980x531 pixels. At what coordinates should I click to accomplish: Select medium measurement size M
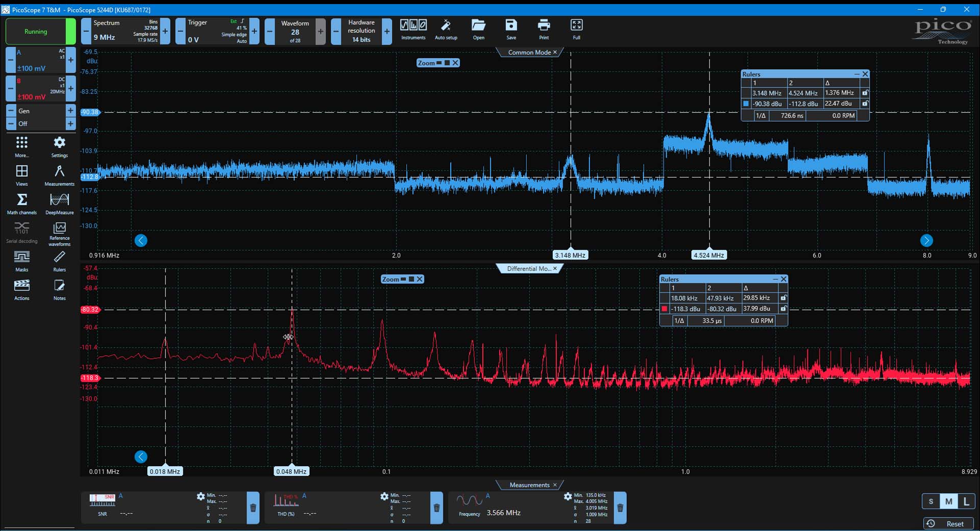point(949,501)
